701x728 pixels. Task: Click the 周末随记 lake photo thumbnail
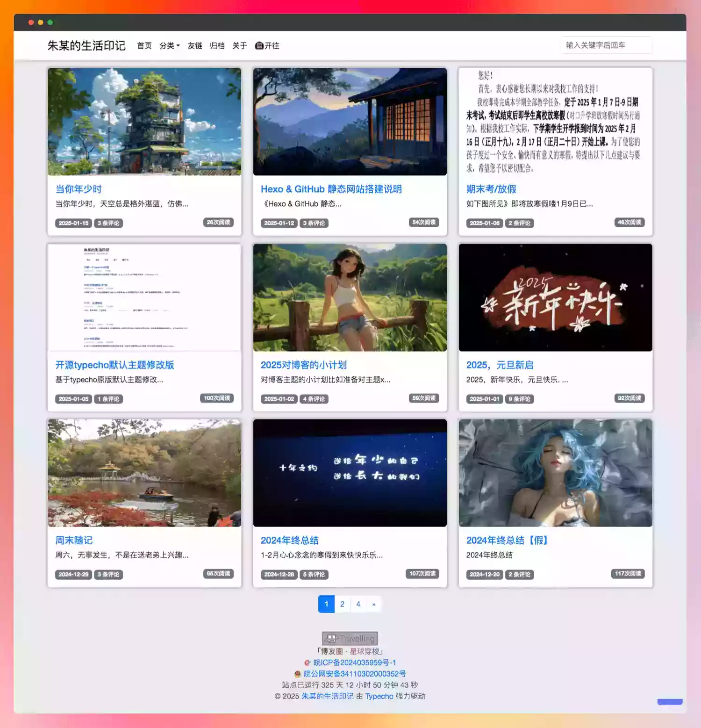144,474
